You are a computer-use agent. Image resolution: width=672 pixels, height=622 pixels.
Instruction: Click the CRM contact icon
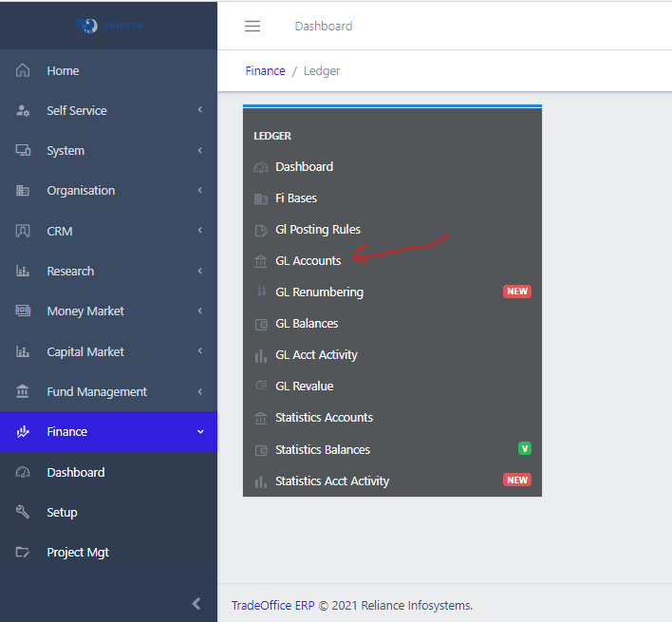(23, 231)
